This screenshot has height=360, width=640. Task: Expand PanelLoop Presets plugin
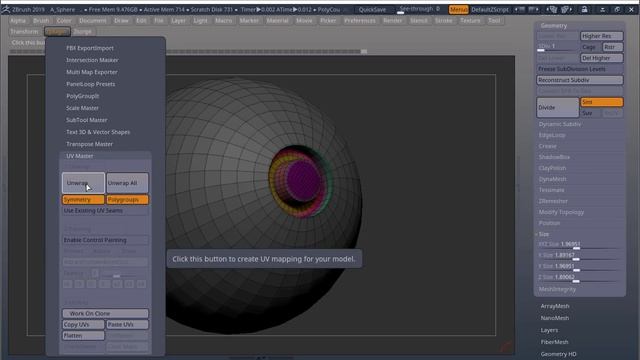click(x=91, y=84)
